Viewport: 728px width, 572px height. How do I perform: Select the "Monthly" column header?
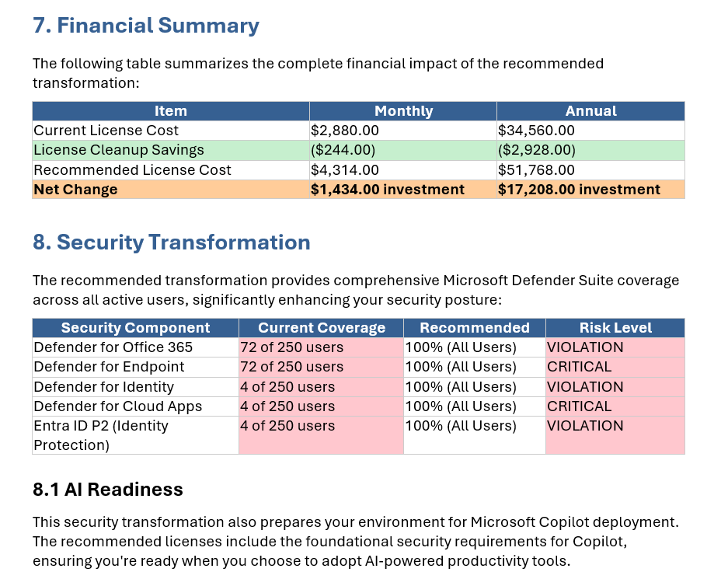[x=402, y=110]
